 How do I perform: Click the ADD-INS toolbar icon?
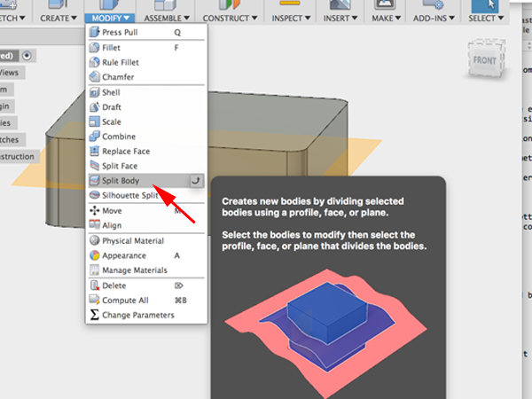pos(434,4)
